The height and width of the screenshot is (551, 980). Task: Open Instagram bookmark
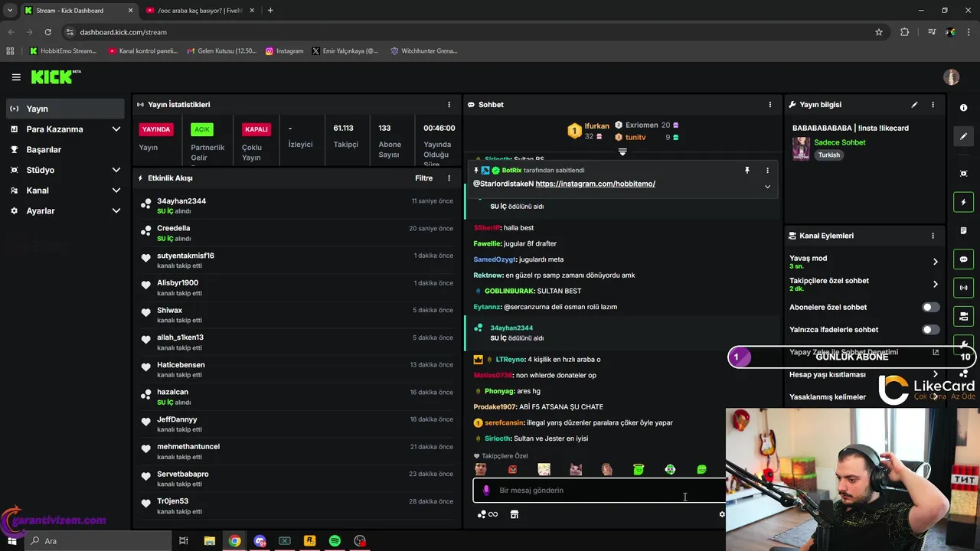pyautogui.click(x=285, y=51)
